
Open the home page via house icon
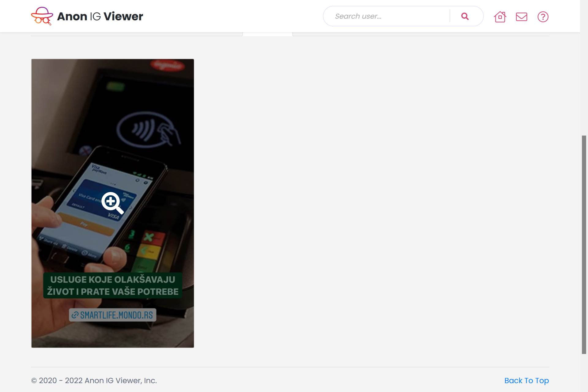(500, 17)
